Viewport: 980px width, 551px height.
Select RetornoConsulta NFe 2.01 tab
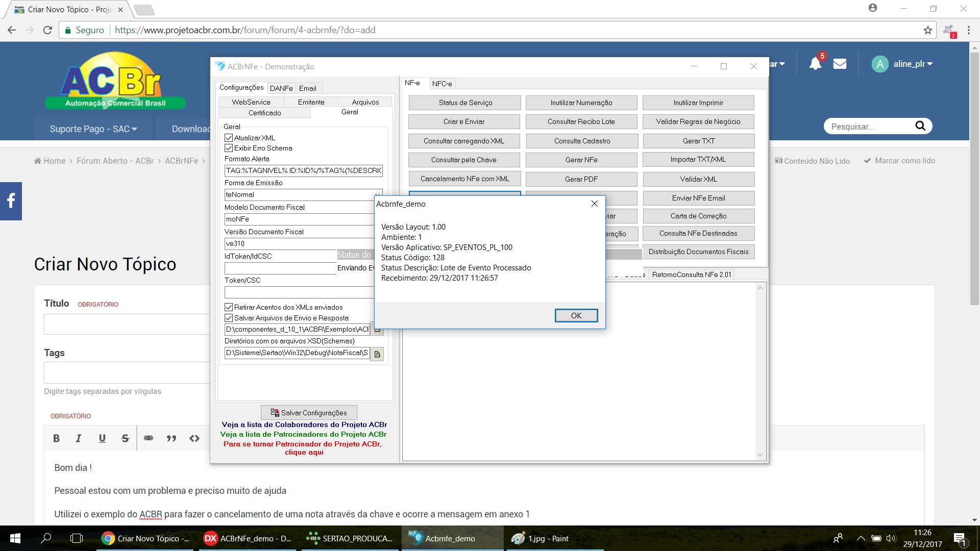pos(692,274)
